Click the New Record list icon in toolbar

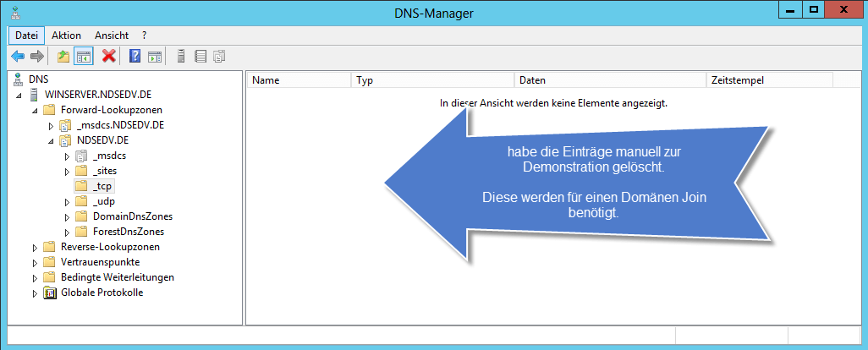[201, 57]
